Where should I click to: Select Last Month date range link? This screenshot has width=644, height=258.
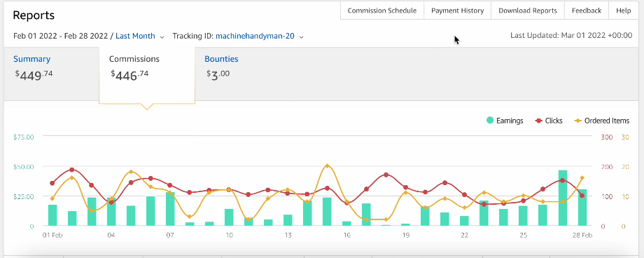pos(135,36)
